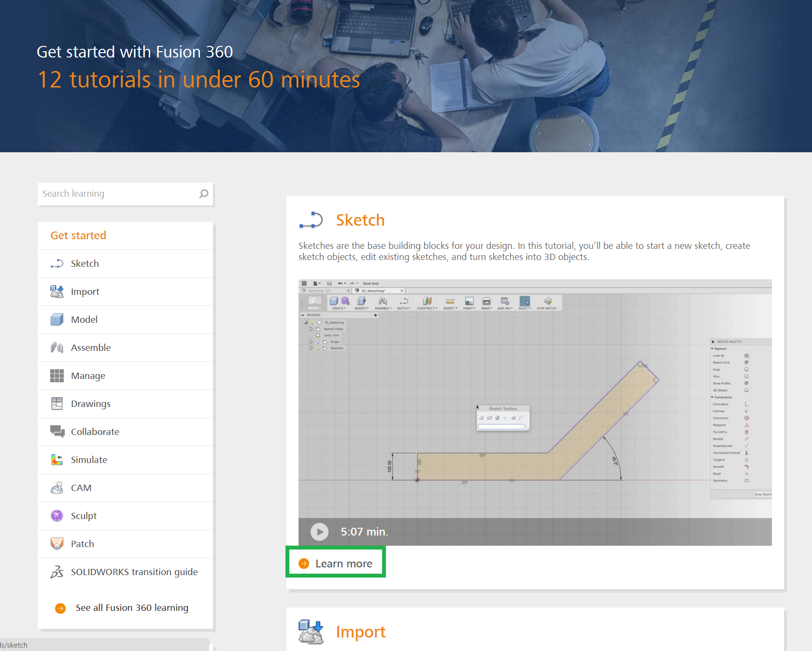Open See all Fusion 360 learning
This screenshot has width=812, height=651.
pyautogui.click(x=131, y=608)
